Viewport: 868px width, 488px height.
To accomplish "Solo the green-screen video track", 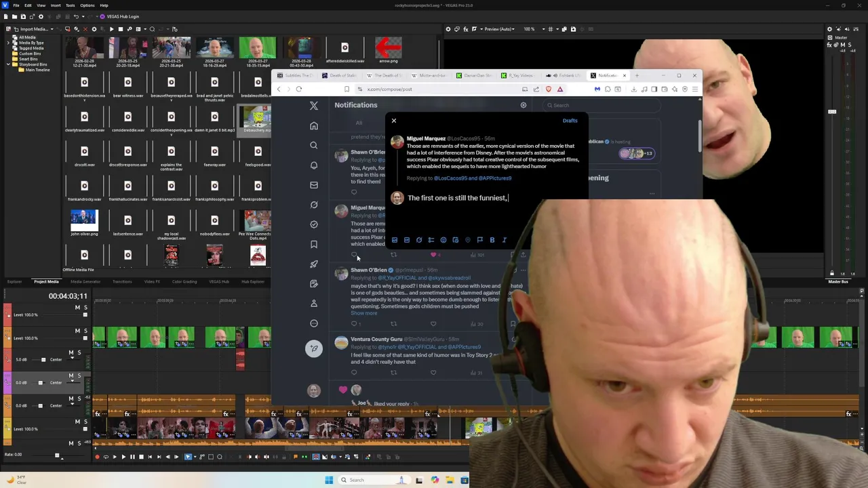I will click(x=85, y=331).
